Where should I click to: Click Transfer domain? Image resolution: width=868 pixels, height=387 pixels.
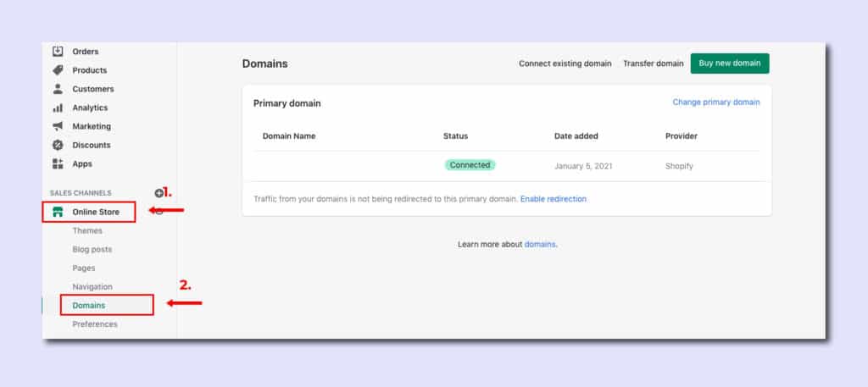click(654, 64)
